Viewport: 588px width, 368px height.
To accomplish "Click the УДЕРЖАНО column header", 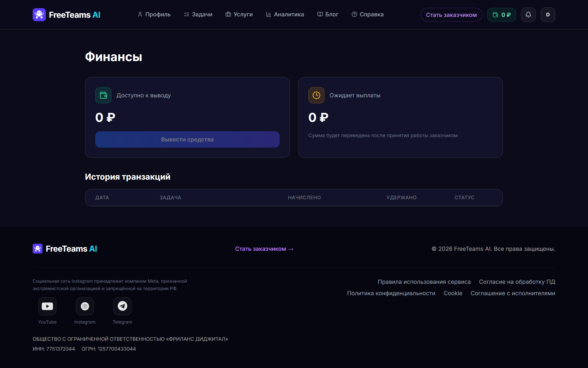I will (402, 198).
